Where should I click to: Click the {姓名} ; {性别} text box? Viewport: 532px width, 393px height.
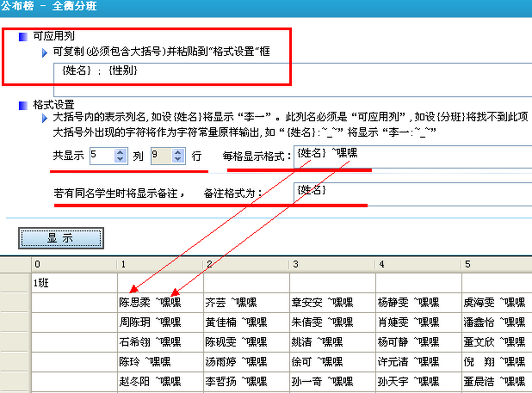click(293, 79)
